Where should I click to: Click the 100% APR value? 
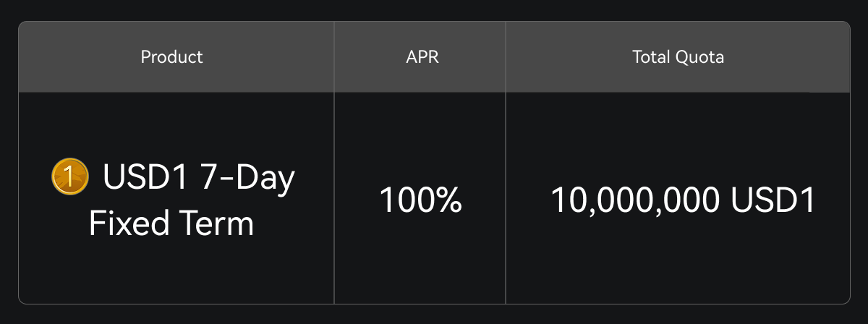[x=420, y=200]
